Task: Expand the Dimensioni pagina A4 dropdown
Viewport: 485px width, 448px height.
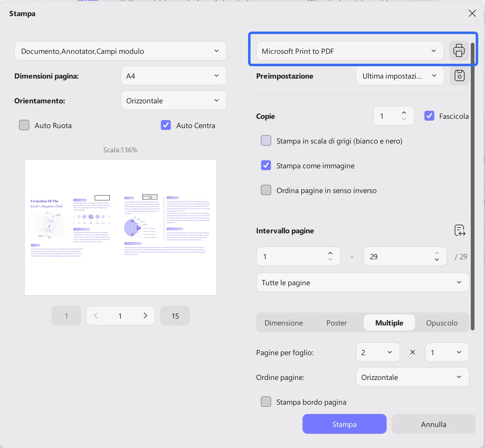Action: [174, 76]
